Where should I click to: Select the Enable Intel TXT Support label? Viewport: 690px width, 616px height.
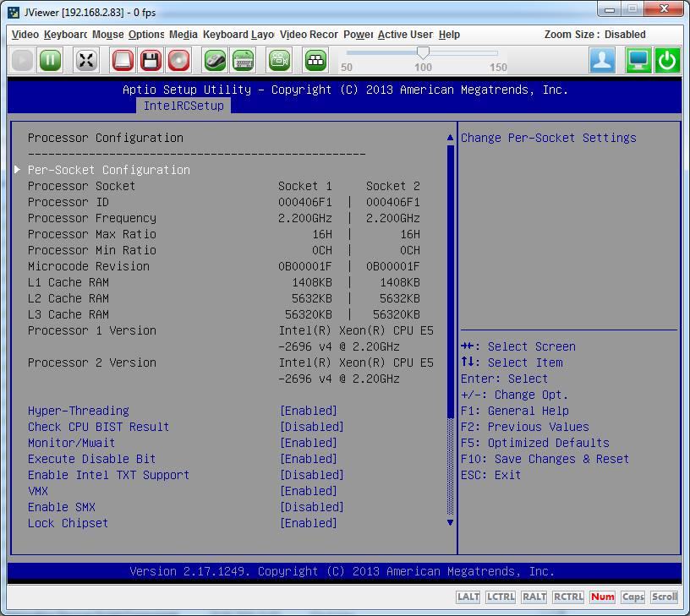coord(109,475)
